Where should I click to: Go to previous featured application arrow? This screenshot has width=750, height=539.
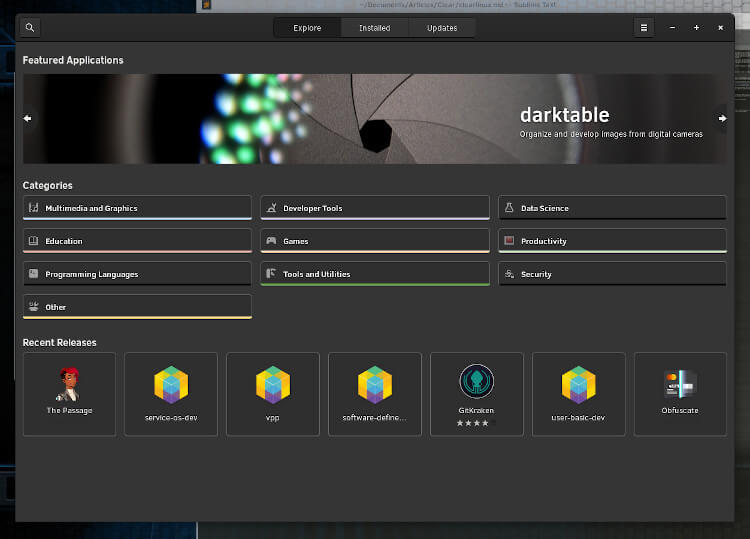(28, 118)
